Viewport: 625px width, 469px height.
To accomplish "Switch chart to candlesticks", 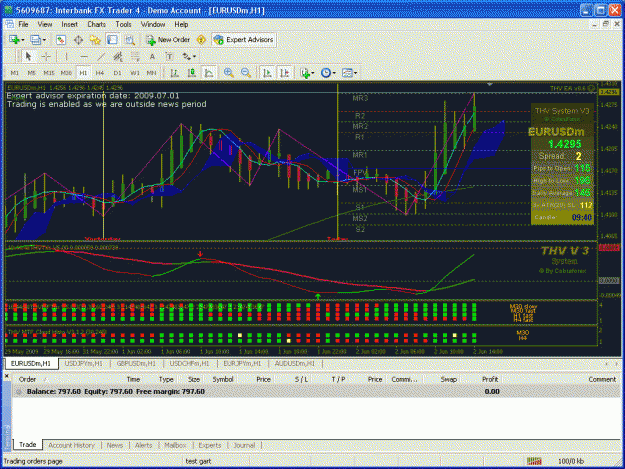I will [192, 73].
